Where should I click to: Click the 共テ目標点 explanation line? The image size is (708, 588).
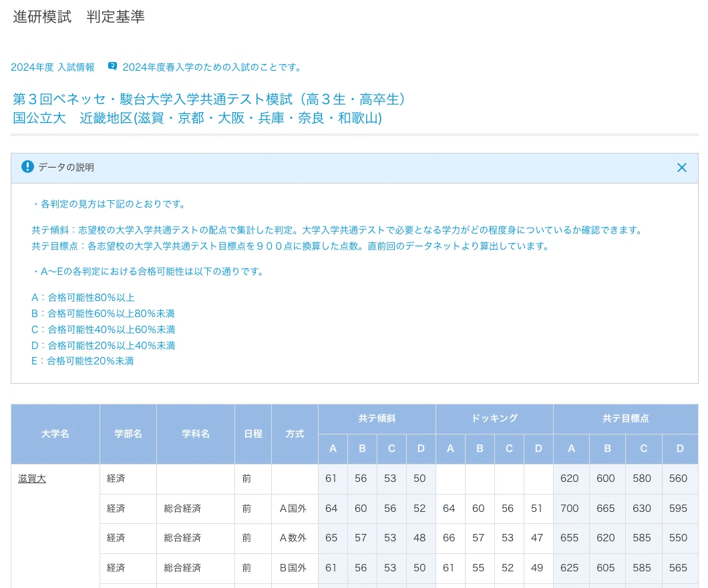click(291, 246)
